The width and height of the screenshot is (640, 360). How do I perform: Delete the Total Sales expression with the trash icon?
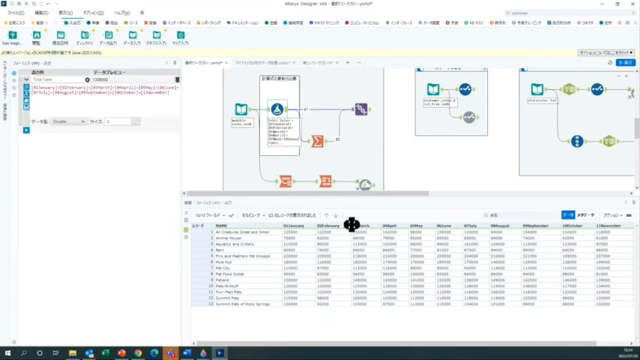[x=177, y=80]
